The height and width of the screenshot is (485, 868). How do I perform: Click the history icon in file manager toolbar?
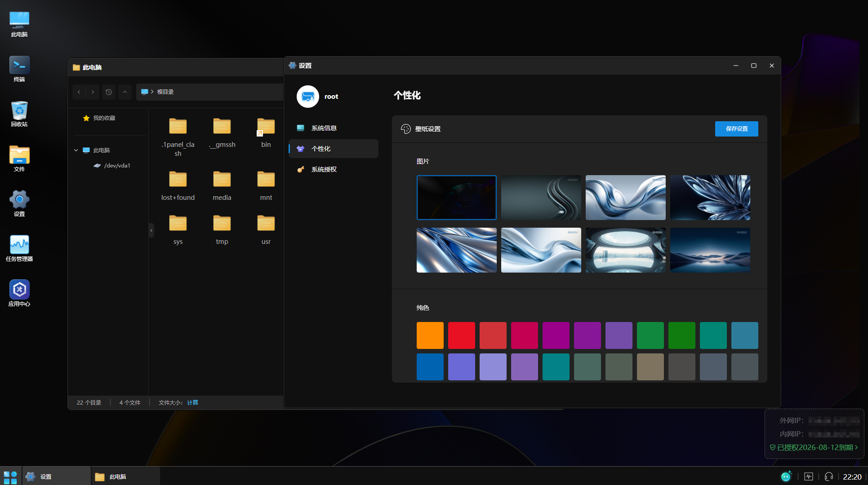pos(109,92)
